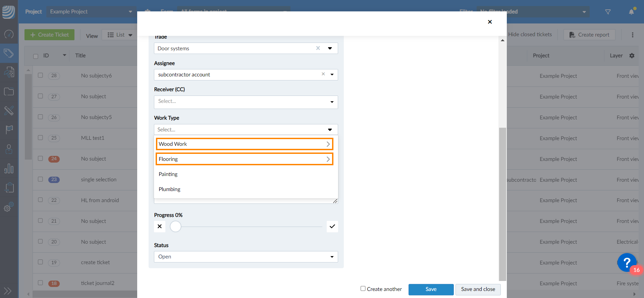Open the Receiver (CC) dropdown

coord(246,102)
